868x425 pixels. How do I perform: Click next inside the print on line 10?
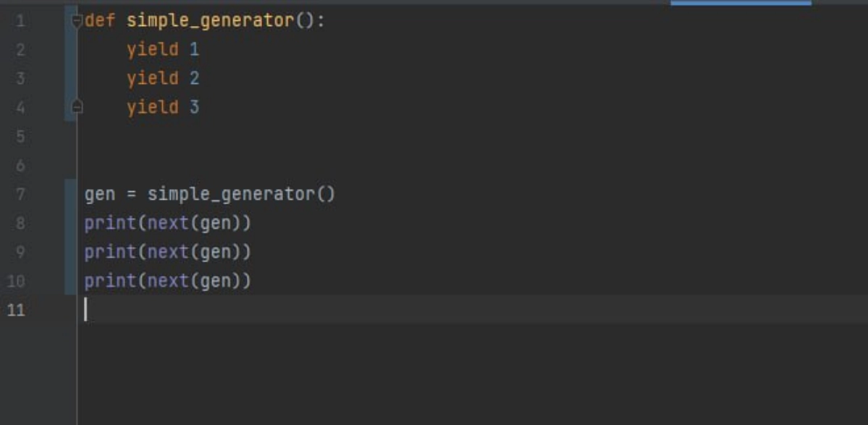[x=169, y=281]
